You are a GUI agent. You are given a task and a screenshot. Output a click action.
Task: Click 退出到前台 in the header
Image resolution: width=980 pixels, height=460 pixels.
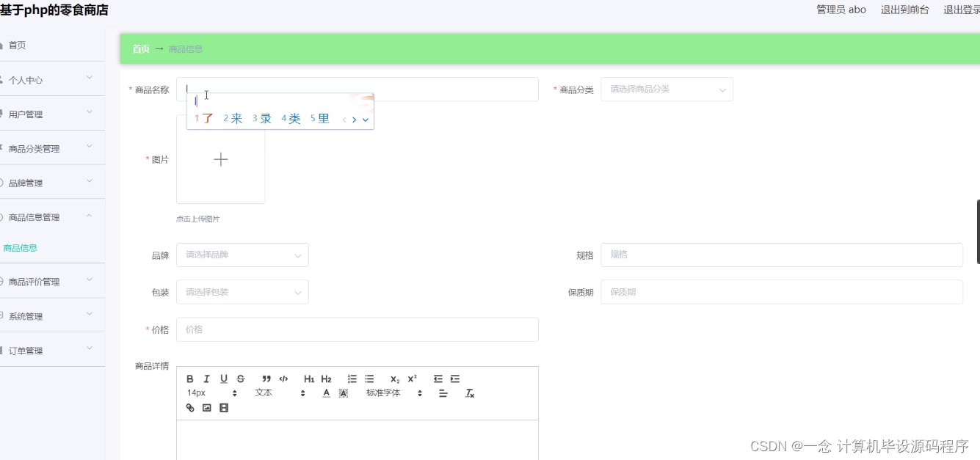pyautogui.click(x=904, y=10)
